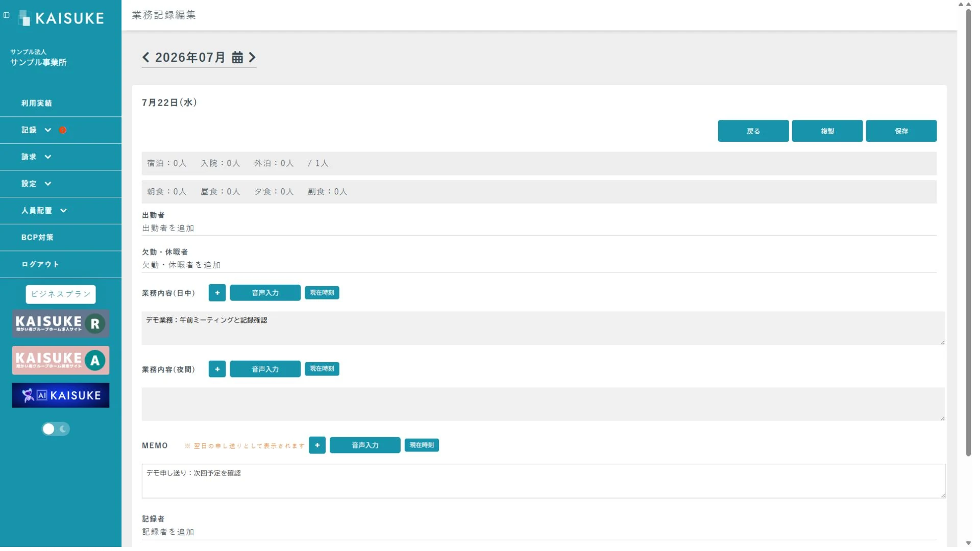Add entry plus button for MEMO

click(317, 445)
